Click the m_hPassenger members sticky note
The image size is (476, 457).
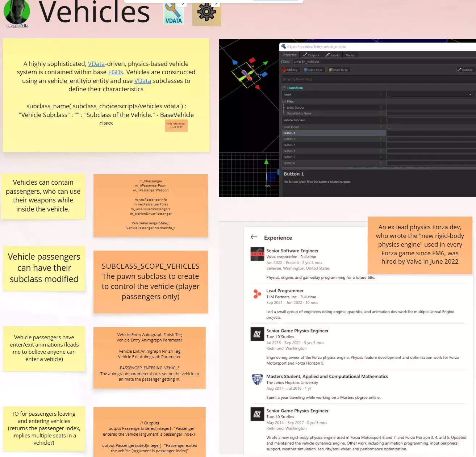tap(151, 205)
